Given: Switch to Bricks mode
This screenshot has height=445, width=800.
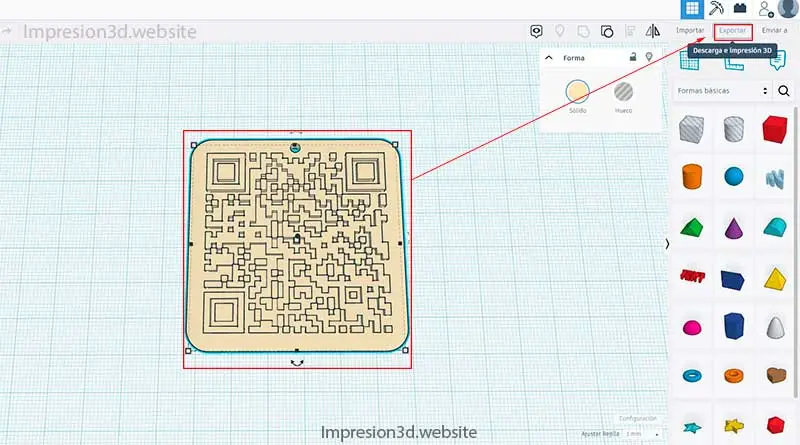Looking at the screenshot, I should (x=740, y=9).
